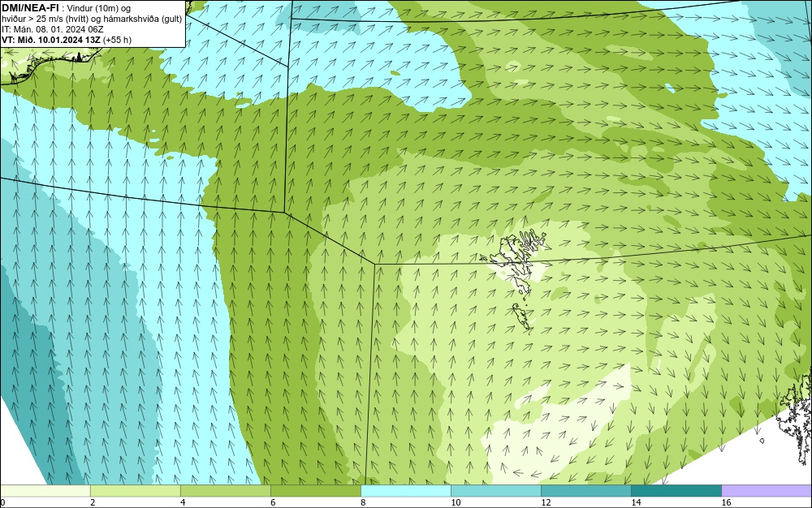Click the legend scale label 12
This screenshot has width=812, height=508.
[x=546, y=502]
